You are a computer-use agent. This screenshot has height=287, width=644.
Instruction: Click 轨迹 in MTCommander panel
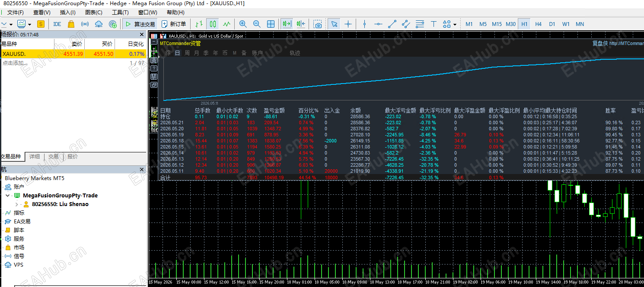tap(295, 53)
